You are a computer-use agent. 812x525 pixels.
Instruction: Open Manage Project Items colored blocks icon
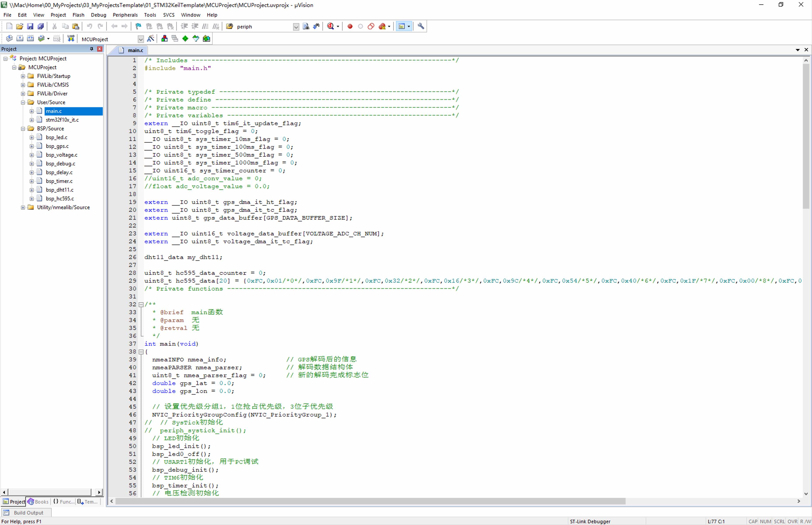(x=164, y=38)
